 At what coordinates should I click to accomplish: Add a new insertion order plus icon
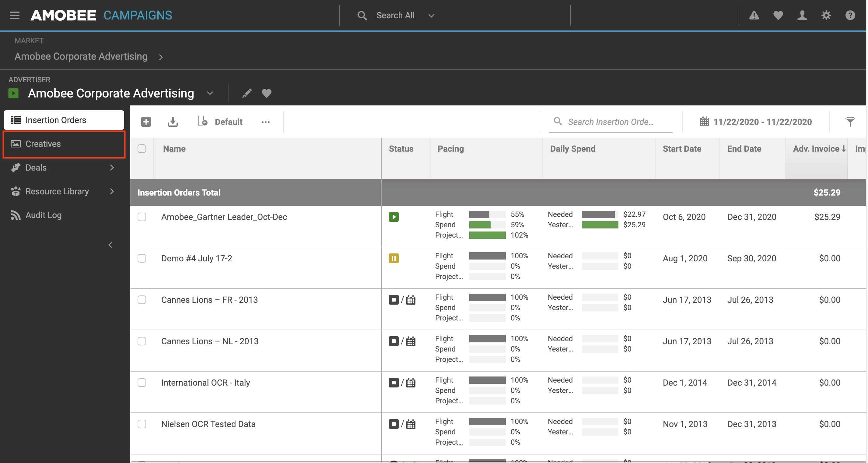pyautogui.click(x=146, y=122)
